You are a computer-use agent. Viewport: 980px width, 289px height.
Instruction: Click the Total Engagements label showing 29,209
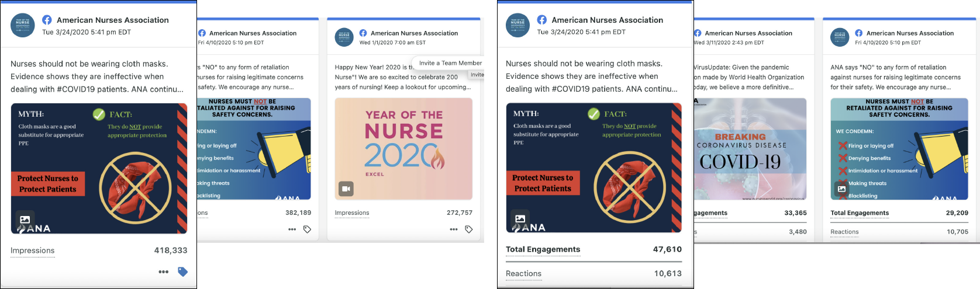(x=860, y=213)
